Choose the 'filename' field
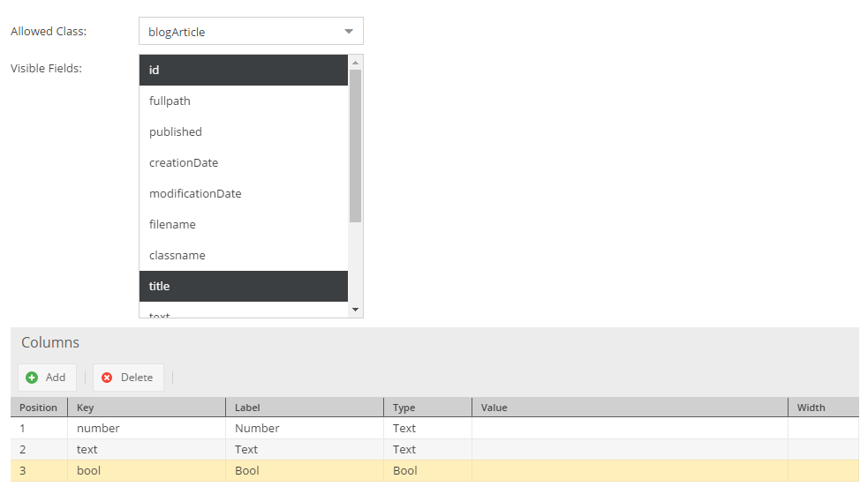 pos(243,224)
